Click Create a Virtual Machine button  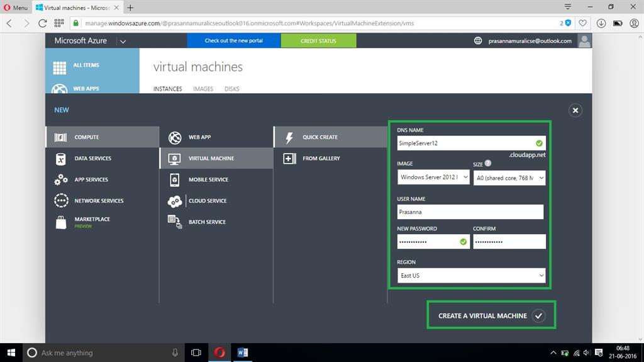(x=491, y=315)
